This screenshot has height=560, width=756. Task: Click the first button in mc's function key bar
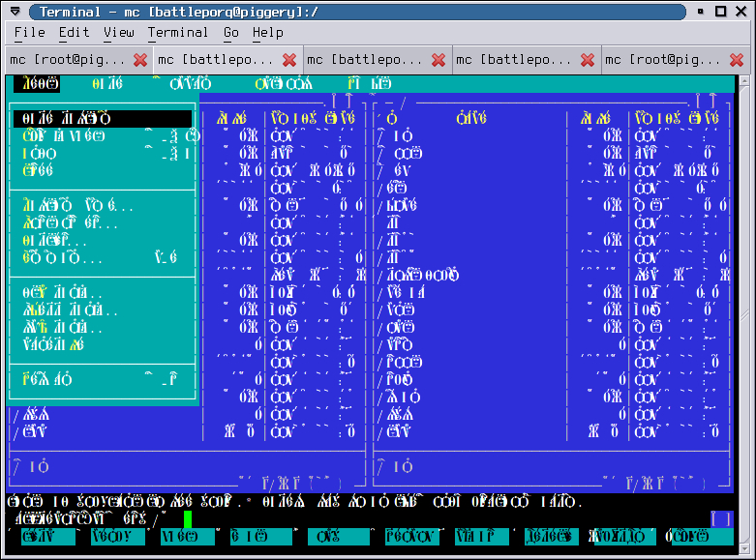(x=48, y=537)
